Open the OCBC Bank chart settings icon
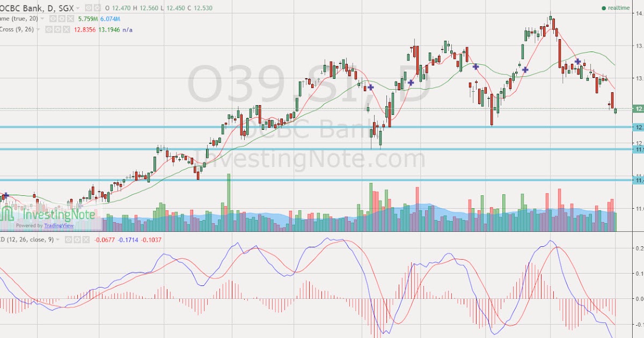The width and height of the screenshot is (644, 338). coord(97,8)
